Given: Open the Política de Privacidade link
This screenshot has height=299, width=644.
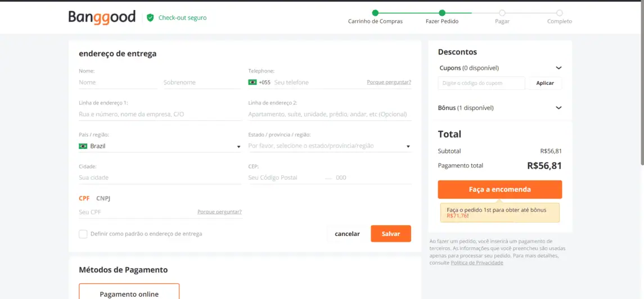Looking at the screenshot, I should pyautogui.click(x=477, y=263).
